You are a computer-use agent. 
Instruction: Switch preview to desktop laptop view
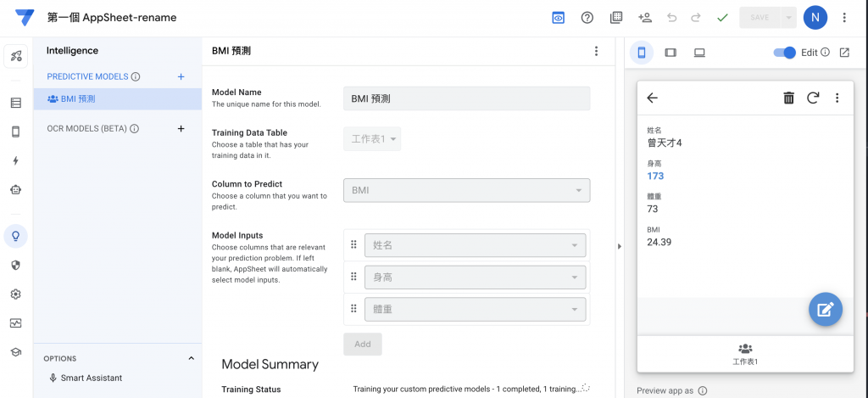(699, 53)
